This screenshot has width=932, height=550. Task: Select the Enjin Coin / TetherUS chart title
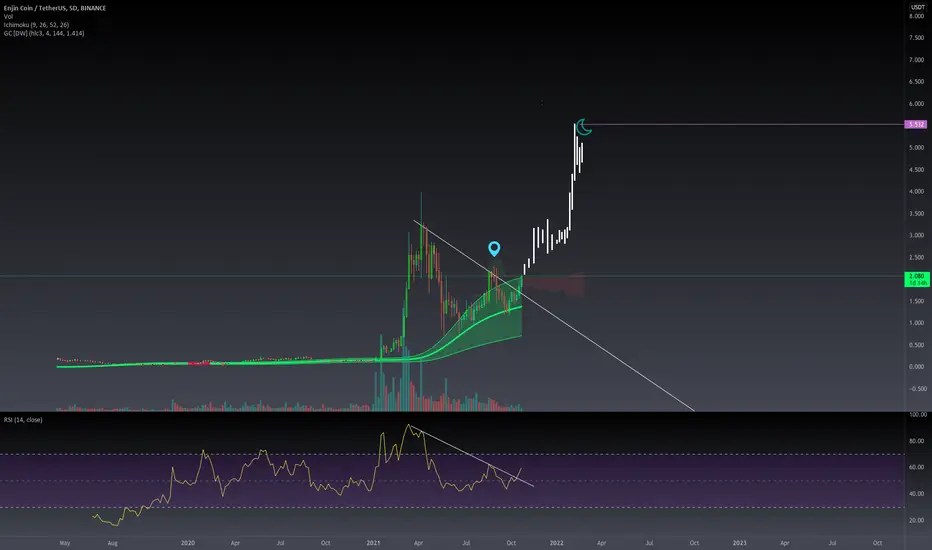[55, 8]
